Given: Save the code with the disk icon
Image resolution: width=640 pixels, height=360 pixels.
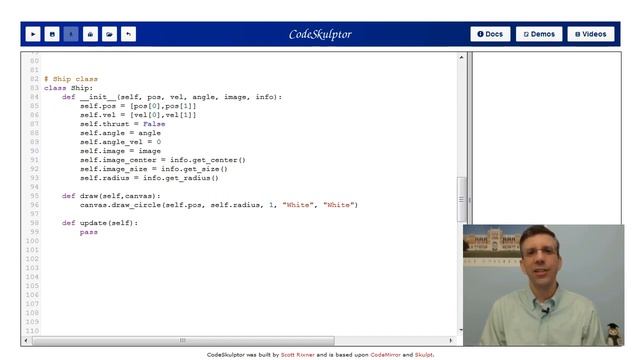Looking at the screenshot, I should coord(52,34).
